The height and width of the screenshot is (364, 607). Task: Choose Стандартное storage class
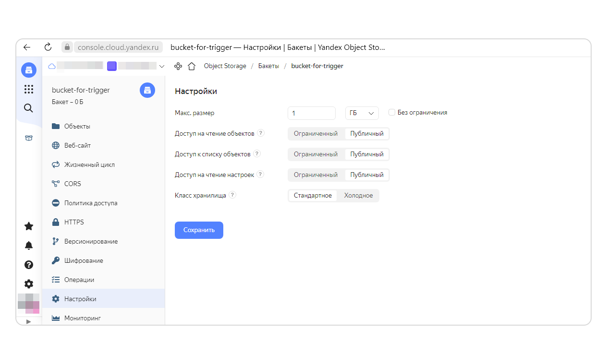pyautogui.click(x=313, y=196)
